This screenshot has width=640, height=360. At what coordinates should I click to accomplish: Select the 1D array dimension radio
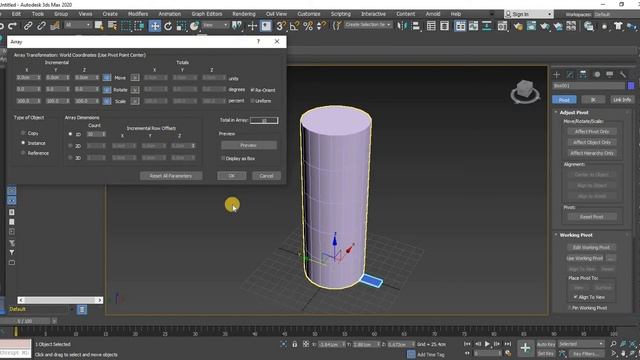pos(70,134)
